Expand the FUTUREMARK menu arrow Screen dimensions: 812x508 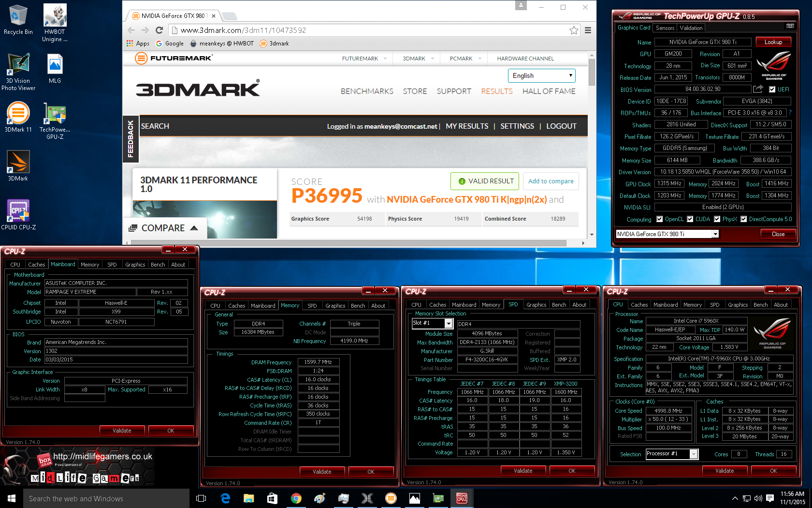(x=385, y=59)
